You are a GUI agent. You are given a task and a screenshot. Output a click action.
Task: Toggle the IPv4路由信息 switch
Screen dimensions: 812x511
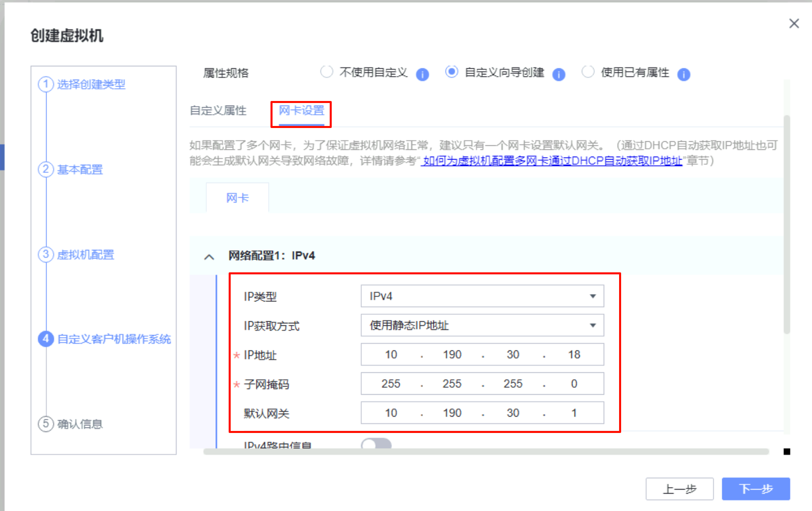(x=376, y=444)
